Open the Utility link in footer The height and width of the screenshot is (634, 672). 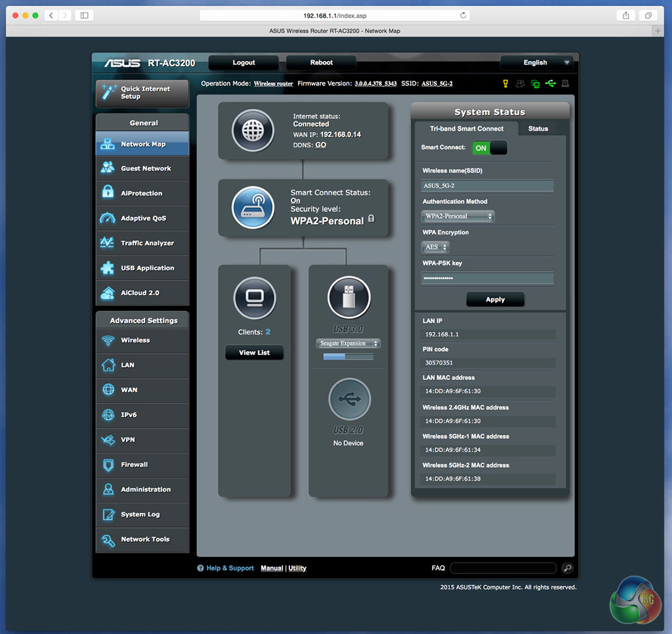pyautogui.click(x=297, y=568)
